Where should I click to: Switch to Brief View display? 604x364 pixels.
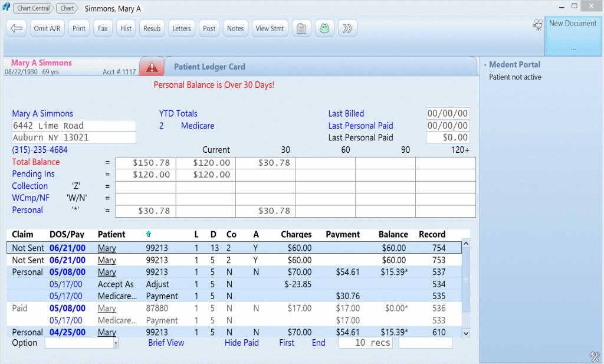click(x=166, y=342)
